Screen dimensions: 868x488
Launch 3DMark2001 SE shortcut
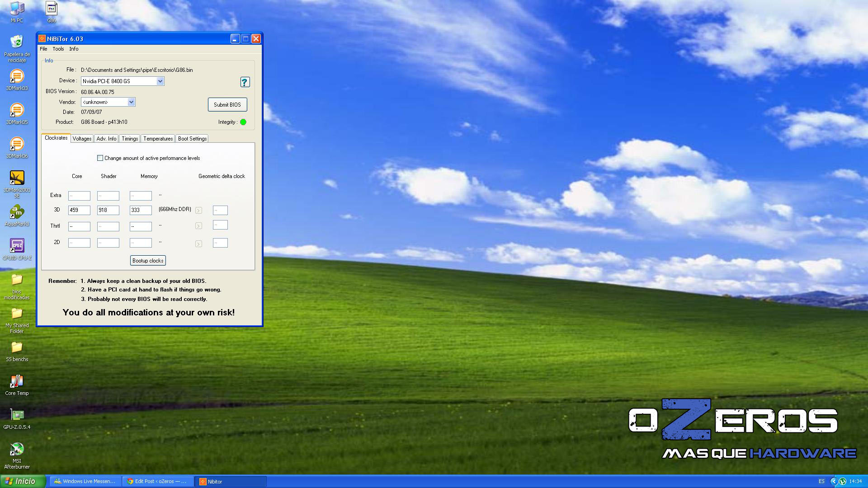click(17, 184)
